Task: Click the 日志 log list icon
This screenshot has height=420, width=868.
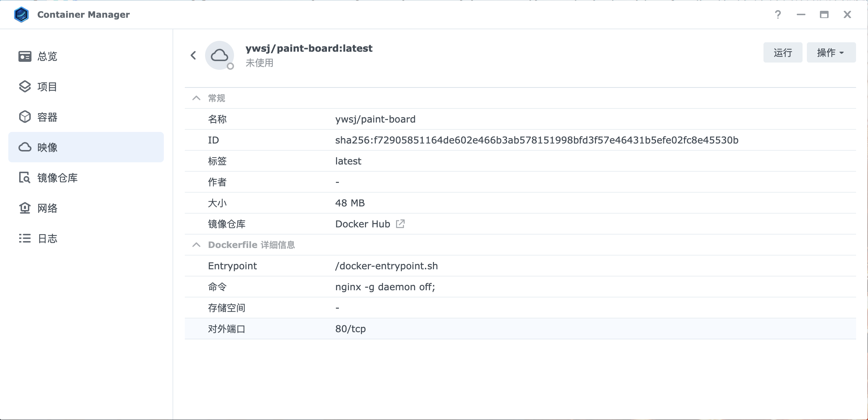Action: [x=25, y=239]
